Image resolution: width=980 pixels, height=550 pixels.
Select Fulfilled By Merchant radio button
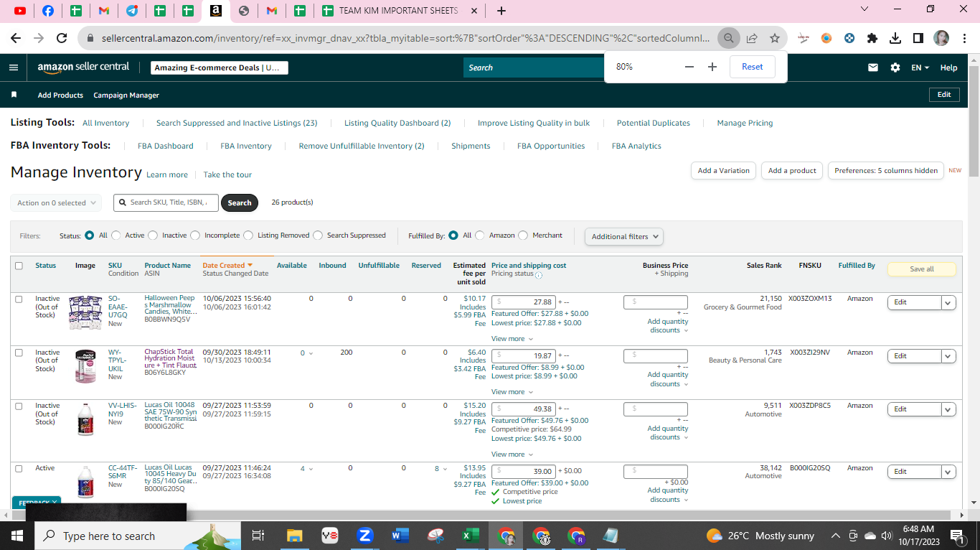point(523,235)
